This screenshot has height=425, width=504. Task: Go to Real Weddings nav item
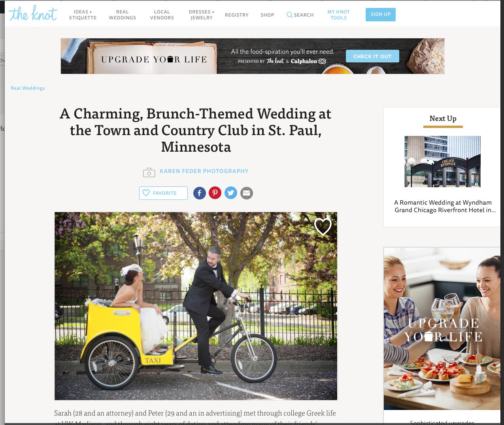tap(123, 15)
